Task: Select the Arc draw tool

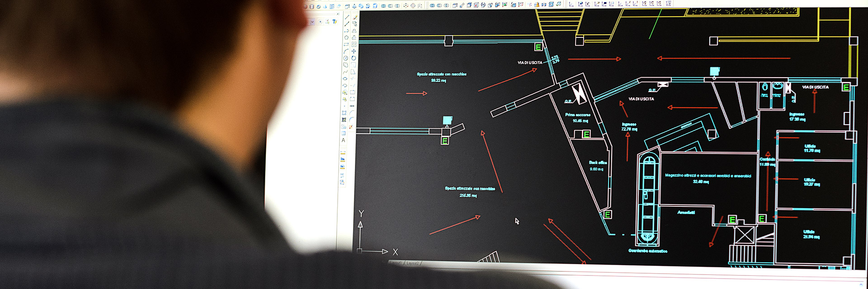Action: (x=346, y=51)
